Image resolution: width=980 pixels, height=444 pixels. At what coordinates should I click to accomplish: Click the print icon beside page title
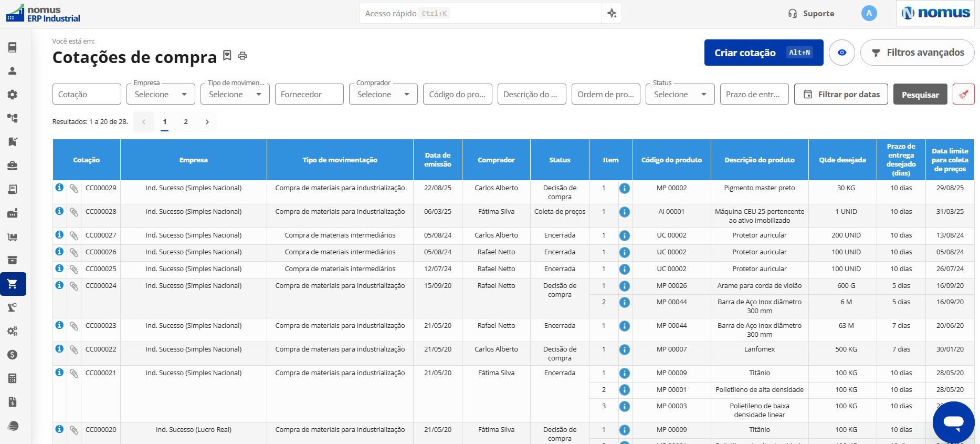243,56
